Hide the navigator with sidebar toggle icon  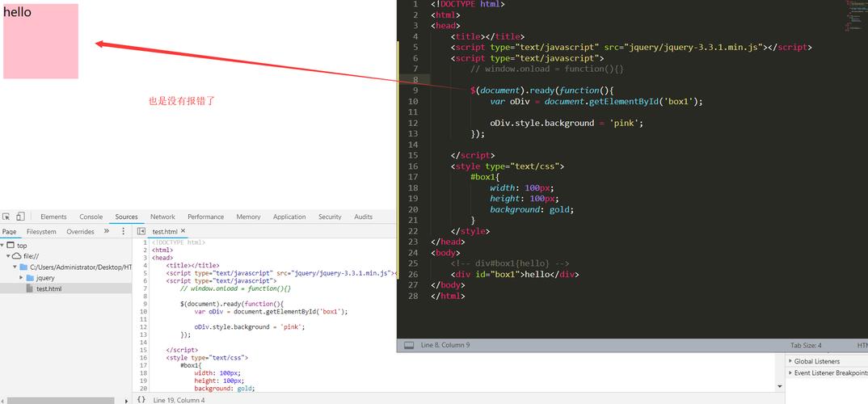pyautogui.click(x=141, y=231)
